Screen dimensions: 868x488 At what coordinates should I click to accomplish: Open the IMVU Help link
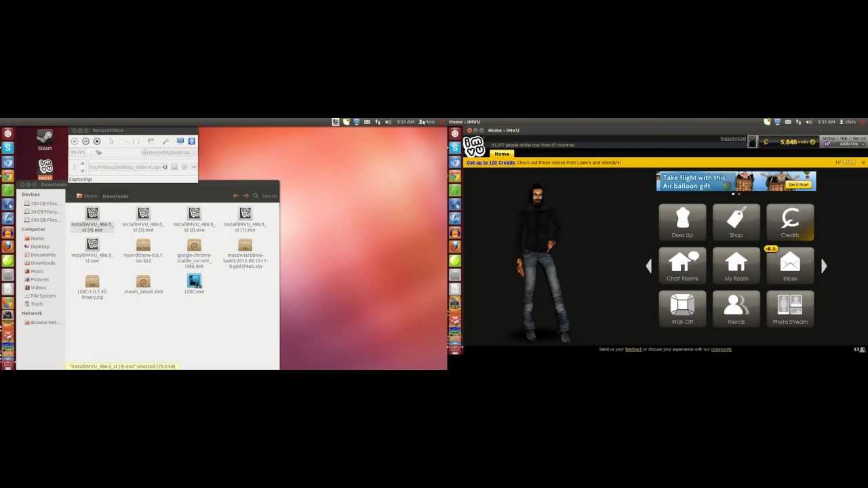(844, 138)
